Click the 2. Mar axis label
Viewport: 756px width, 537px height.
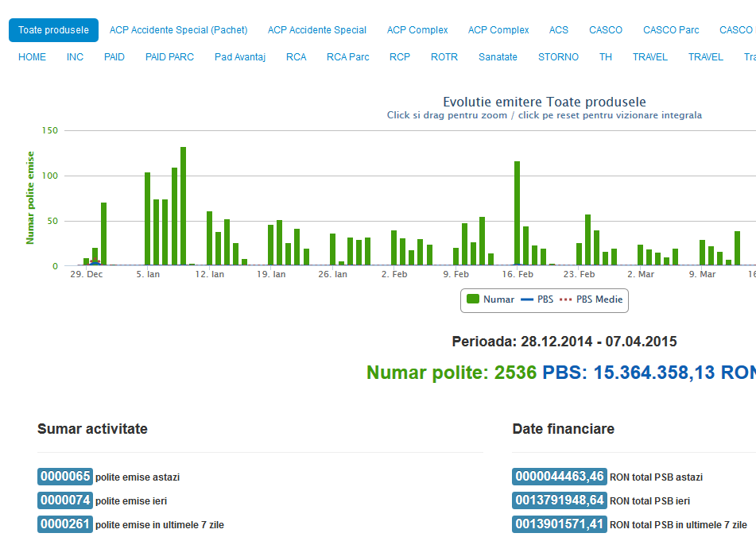click(x=641, y=274)
